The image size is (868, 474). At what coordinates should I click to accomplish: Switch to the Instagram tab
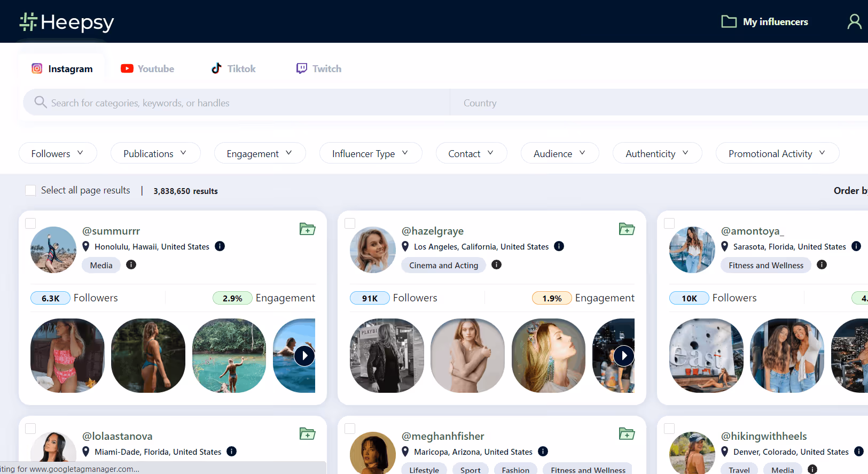click(x=62, y=69)
